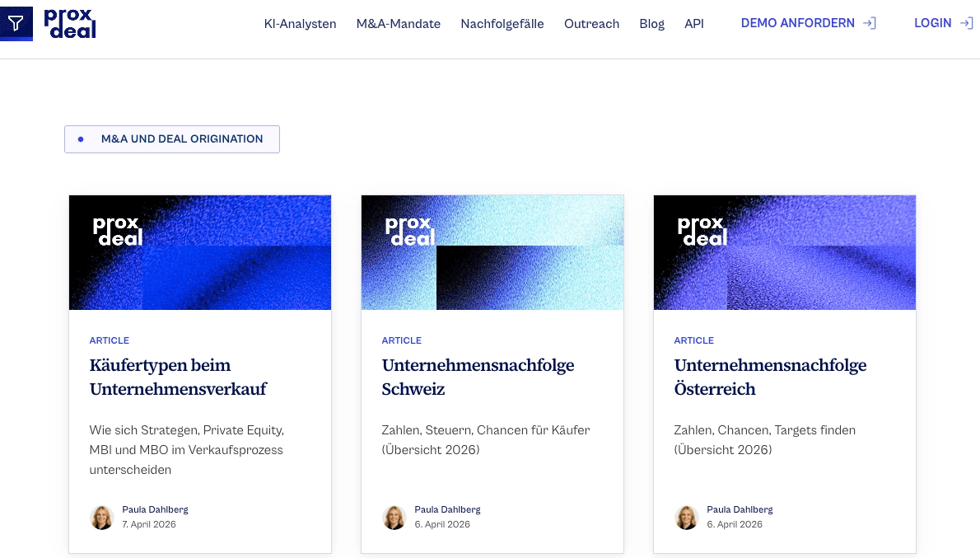Click the arrow icon beside DEMO ANFORDERN
The height and width of the screenshot is (558, 980).
pos(870,23)
